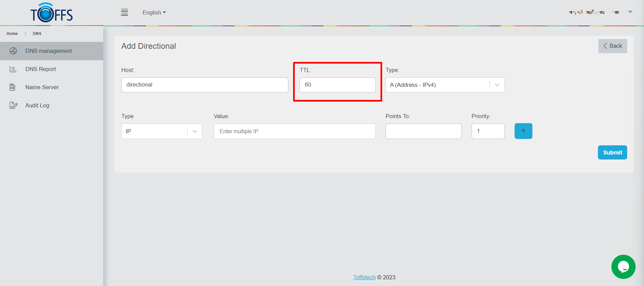Open the English language dropdown
Image resolution: width=644 pixels, height=286 pixels.
click(154, 12)
